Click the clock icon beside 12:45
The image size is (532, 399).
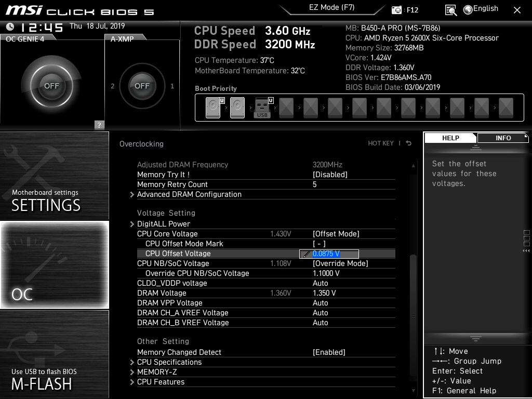[x=10, y=26]
